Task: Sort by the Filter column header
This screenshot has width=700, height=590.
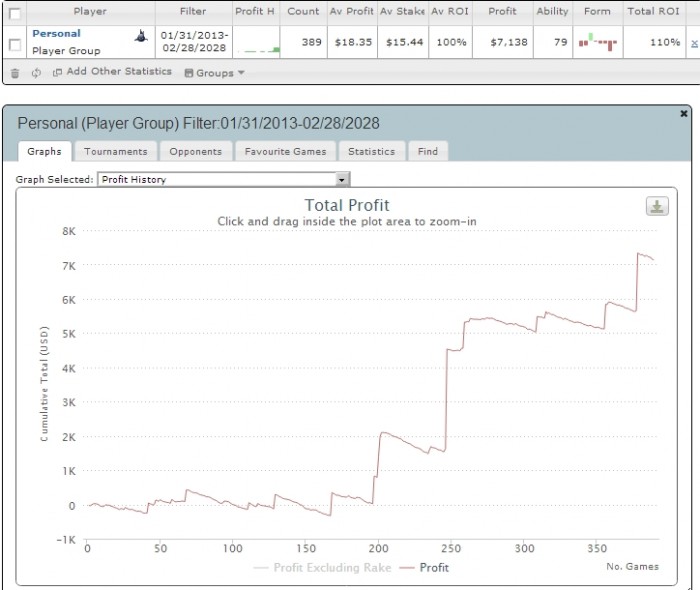Action: [193, 12]
